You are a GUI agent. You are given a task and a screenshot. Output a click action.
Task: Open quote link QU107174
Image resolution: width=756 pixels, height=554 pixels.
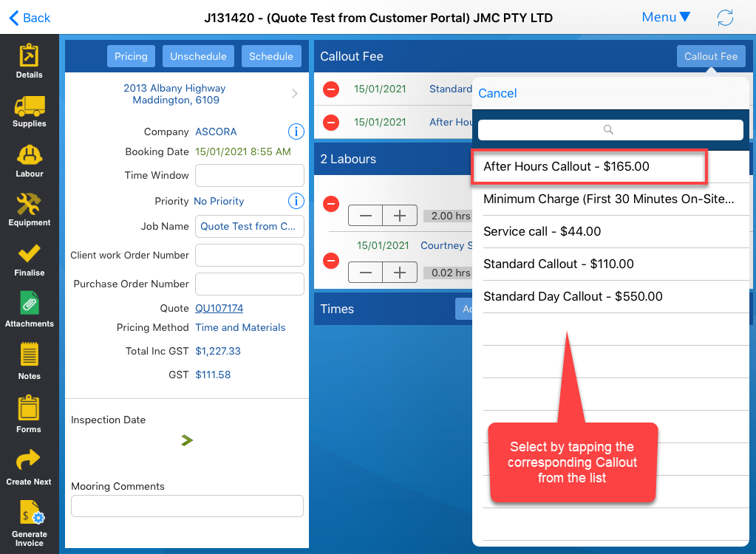point(219,308)
